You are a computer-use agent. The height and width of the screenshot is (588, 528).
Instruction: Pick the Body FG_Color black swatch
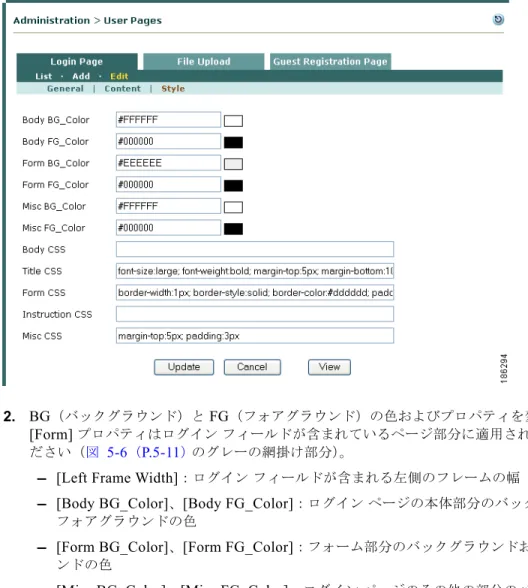(233, 142)
